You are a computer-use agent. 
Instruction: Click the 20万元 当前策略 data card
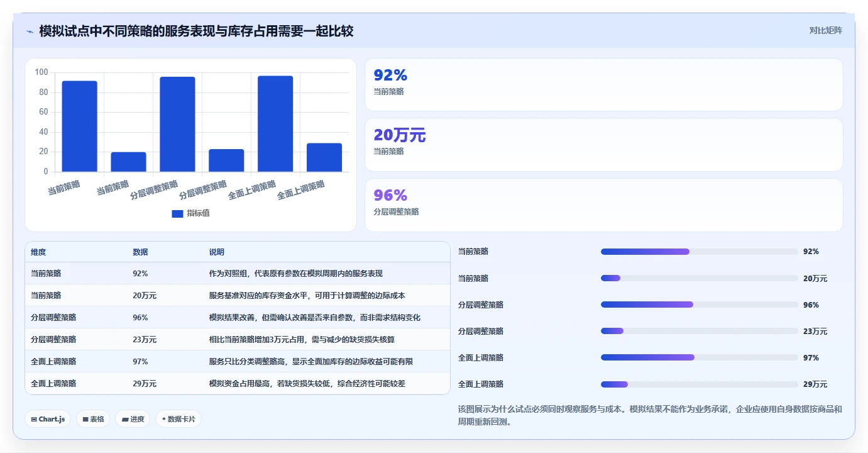(x=603, y=145)
